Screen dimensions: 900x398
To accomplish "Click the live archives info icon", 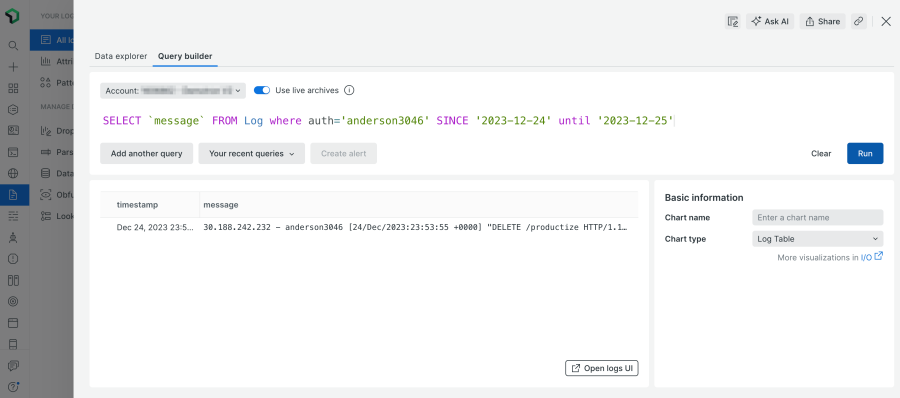I will [349, 90].
